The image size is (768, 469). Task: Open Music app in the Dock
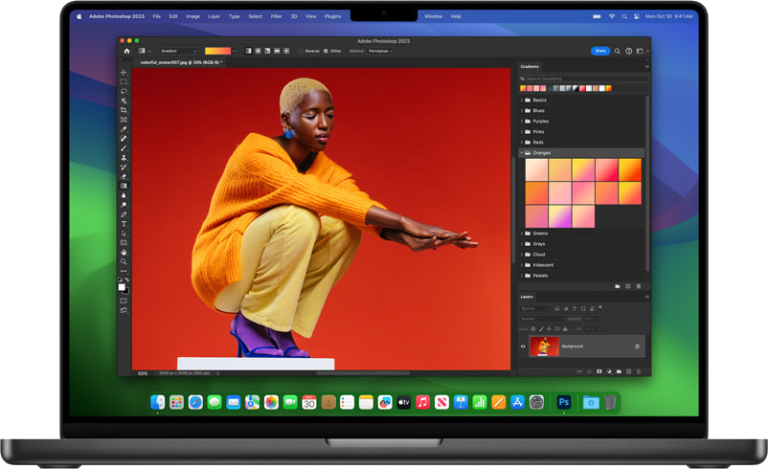423,402
